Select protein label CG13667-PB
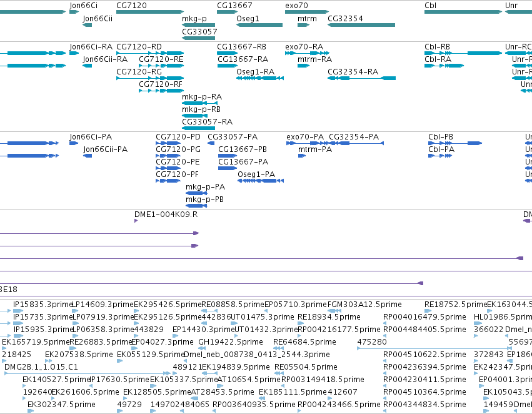Image resolution: width=532 pixels, height=414 pixels. click(x=243, y=149)
